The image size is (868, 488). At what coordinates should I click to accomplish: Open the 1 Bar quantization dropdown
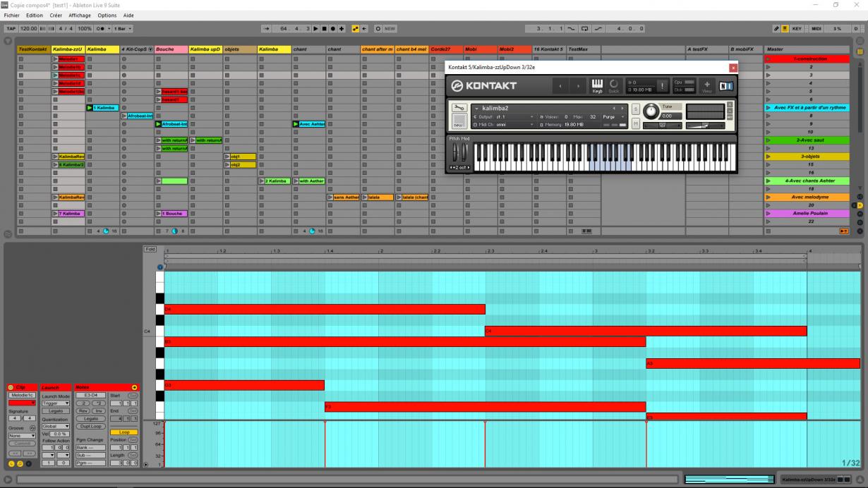(x=121, y=29)
